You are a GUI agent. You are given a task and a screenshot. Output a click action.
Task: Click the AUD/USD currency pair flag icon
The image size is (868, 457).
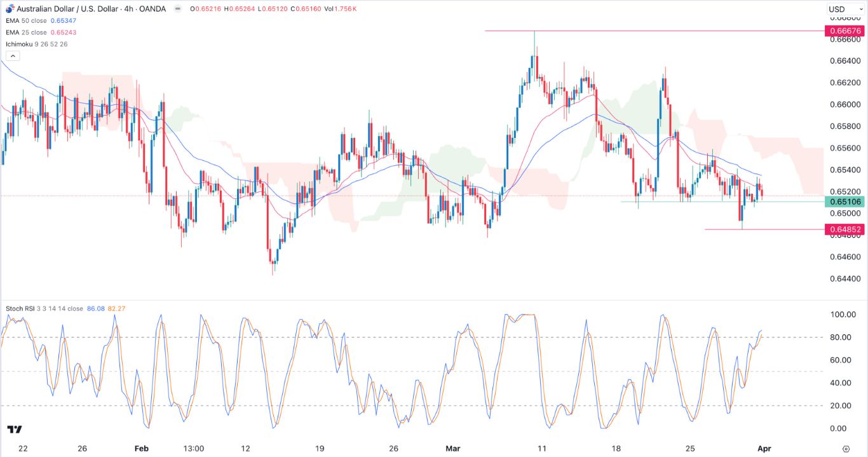click(9, 8)
